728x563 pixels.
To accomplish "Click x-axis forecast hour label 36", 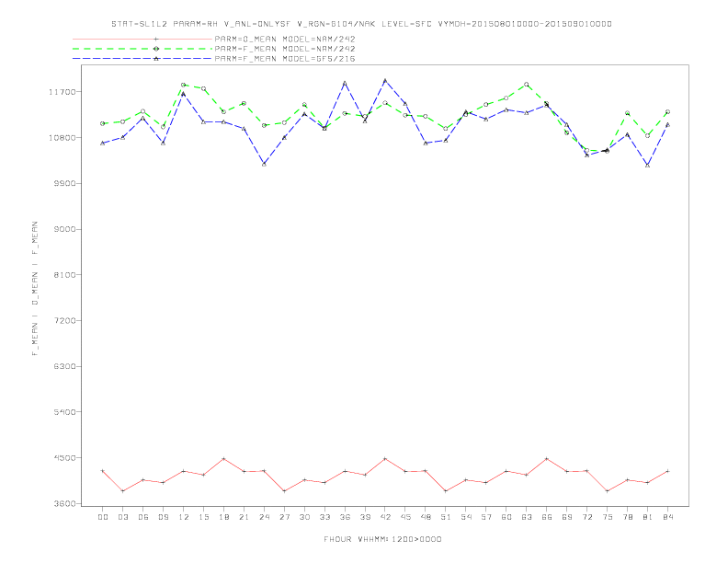I will 345,517.
